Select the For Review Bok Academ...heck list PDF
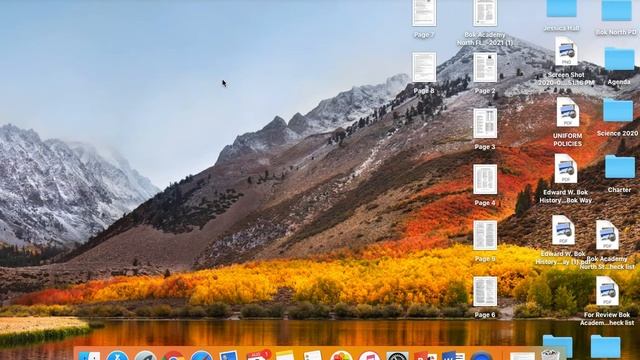 coord(607,291)
